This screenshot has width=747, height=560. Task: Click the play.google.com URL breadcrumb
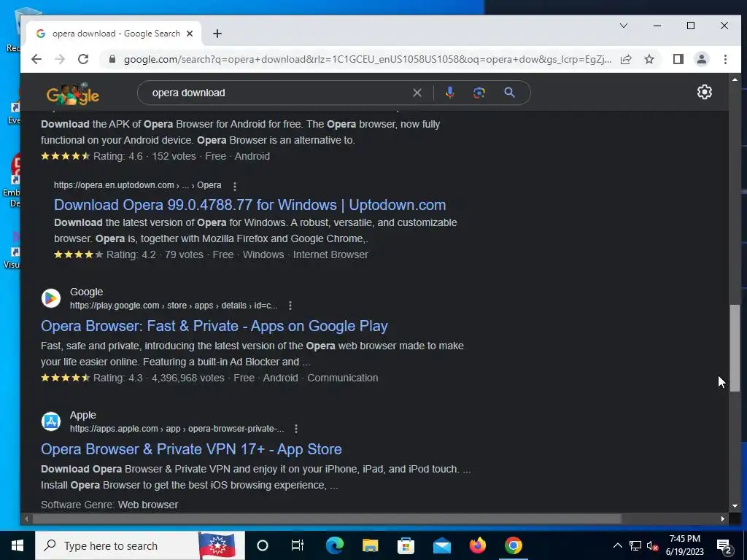tap(174, 306)
